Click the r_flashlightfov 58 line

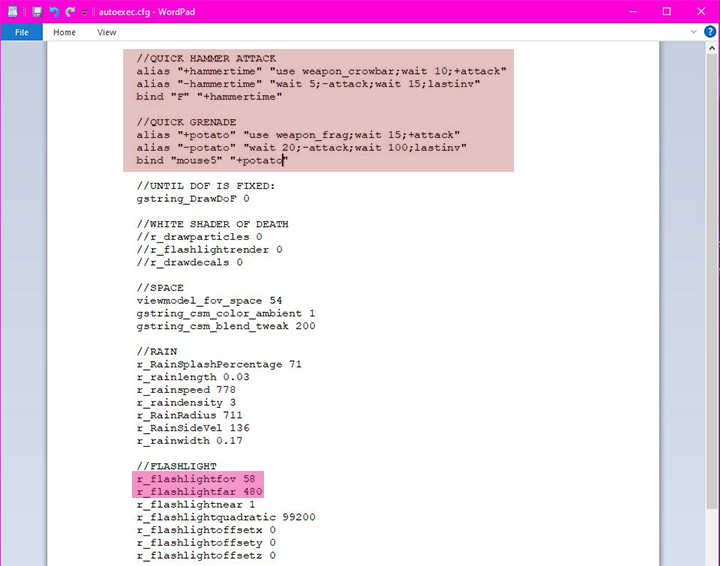pos(196,479)
